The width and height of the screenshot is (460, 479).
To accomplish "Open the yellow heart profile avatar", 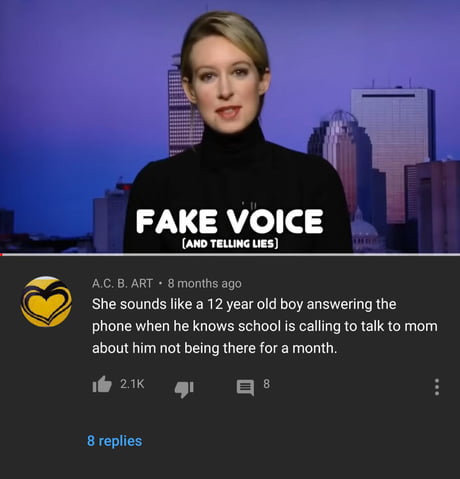I will pos(46,302).
